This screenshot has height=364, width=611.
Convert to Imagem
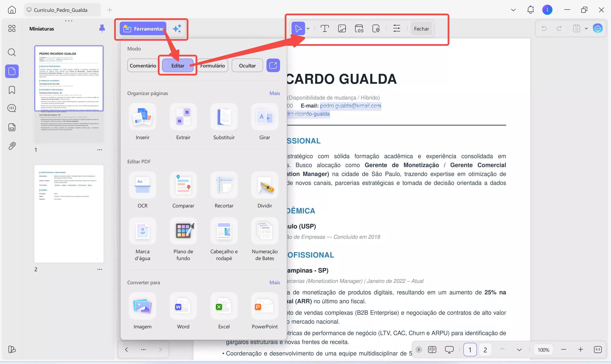coord(143,311)
